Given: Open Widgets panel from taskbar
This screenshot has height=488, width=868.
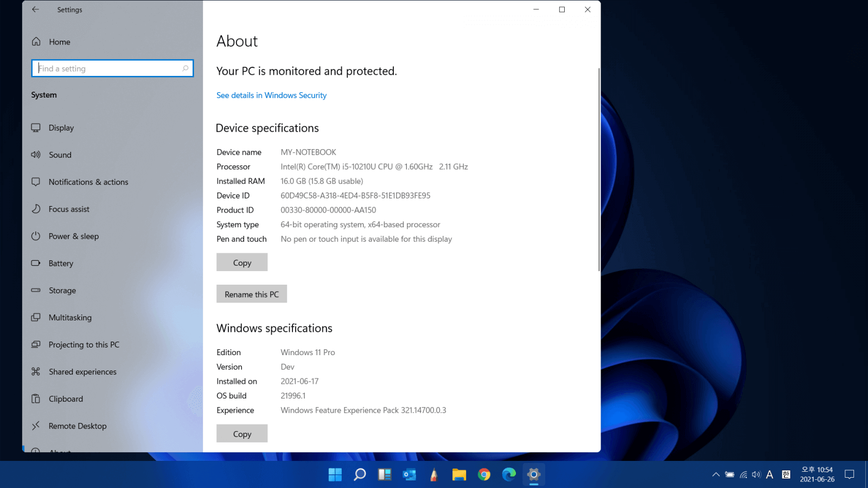Looking at the screenshot, I should click(x=385, y=475).
